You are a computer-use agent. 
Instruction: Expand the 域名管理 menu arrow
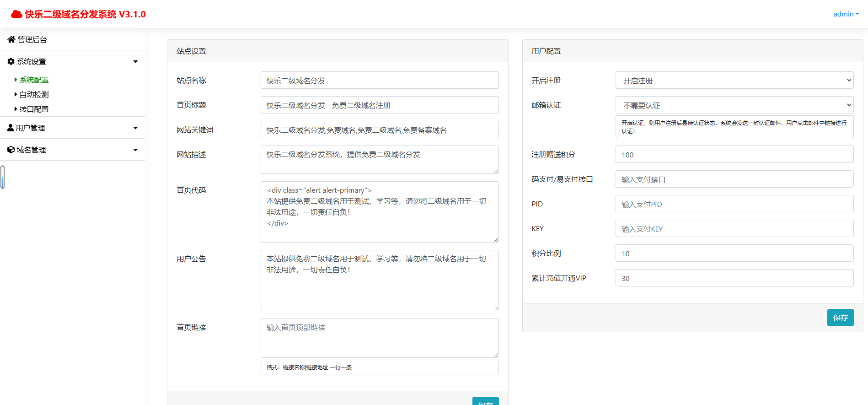tap(135, 150)
